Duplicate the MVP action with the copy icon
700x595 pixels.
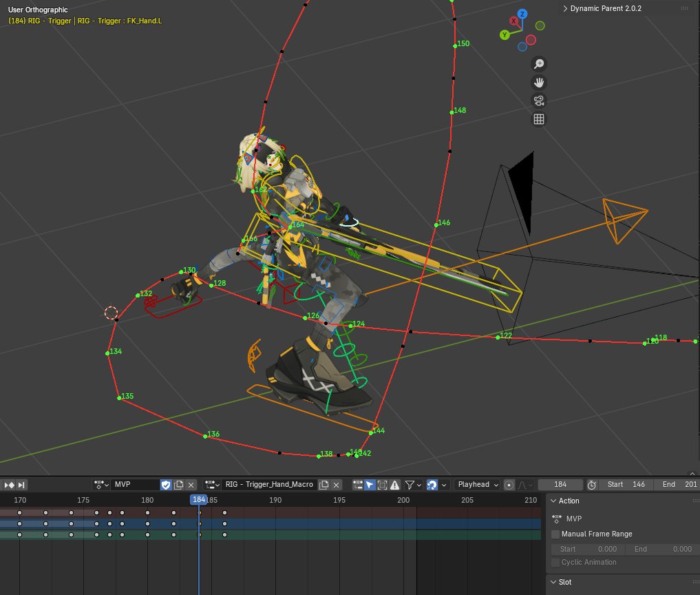(x=178, y=485)
